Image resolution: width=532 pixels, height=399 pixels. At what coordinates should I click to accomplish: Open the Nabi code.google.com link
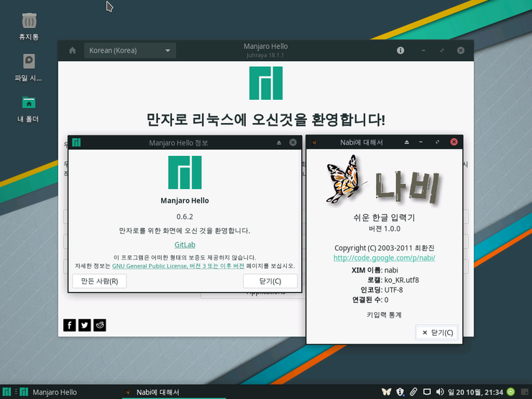click(385, 257)
